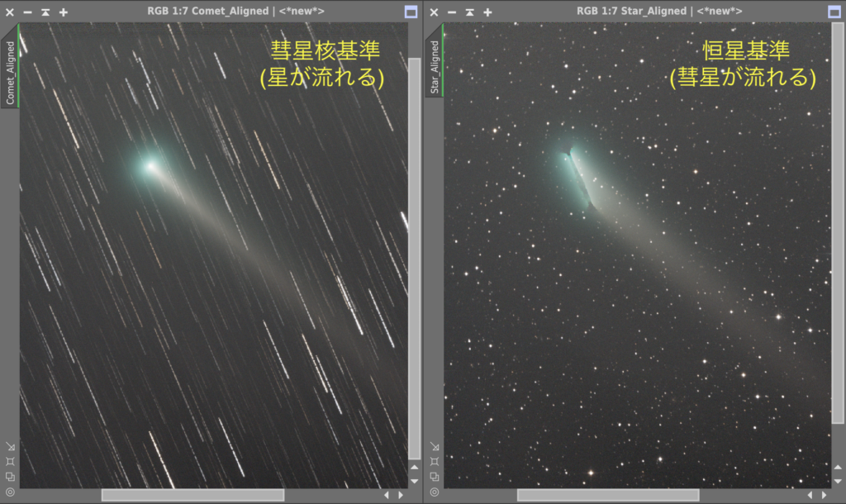Shade the Comet_Aligned window title bar

(x=45, y=12)
